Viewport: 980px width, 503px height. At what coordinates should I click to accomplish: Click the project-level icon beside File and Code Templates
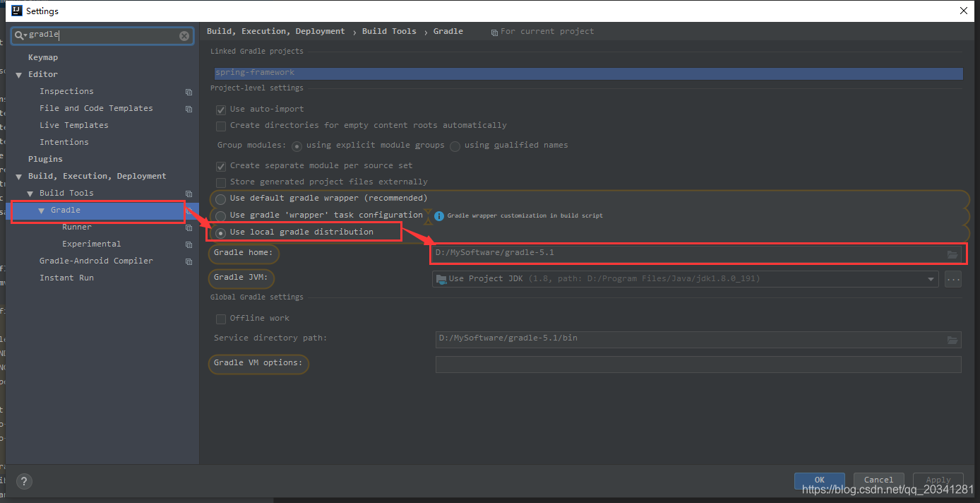click(189, 109)
